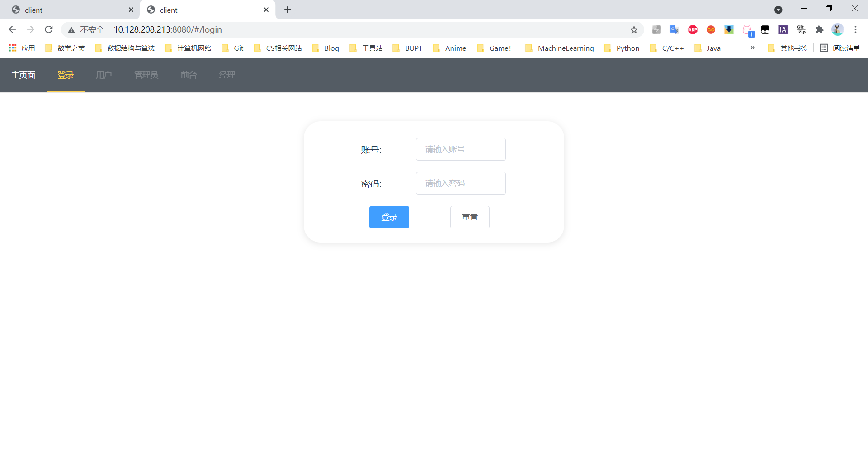Open the 管理员 navigation item

coord(146,75)
